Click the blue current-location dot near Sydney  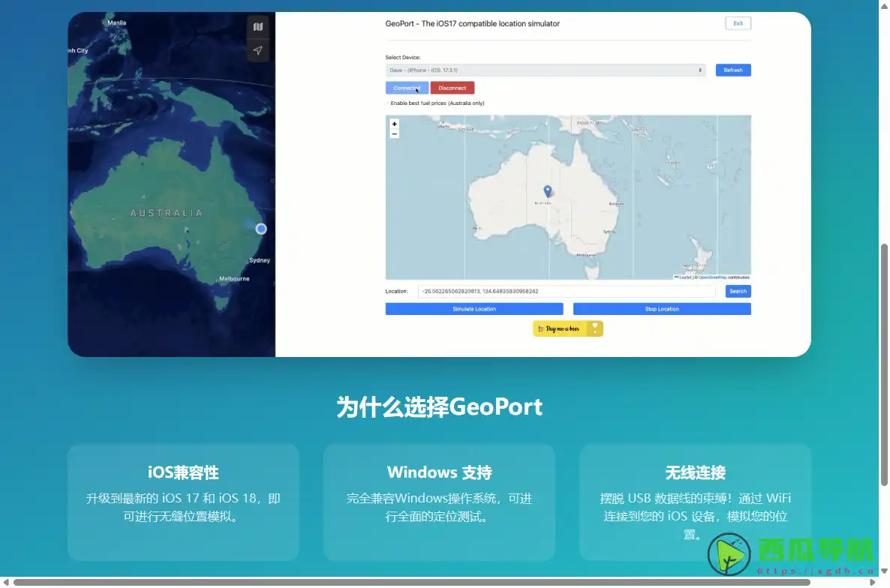[x=261, y=229]
